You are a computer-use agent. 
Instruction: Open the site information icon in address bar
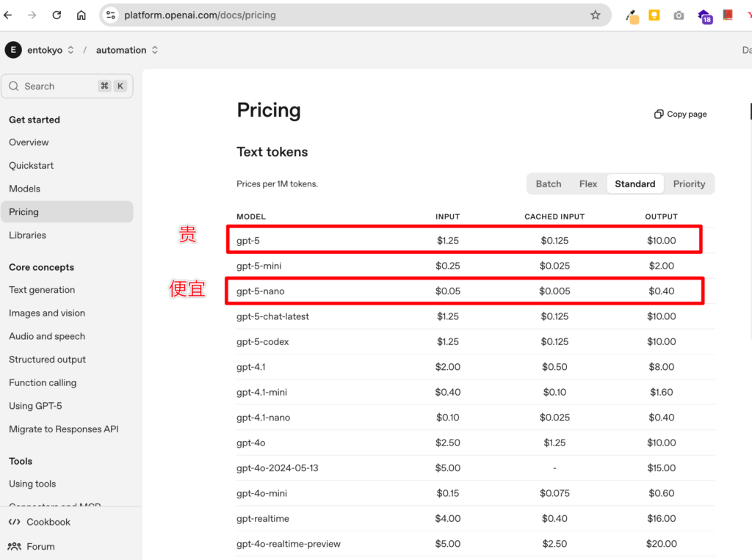coord(111,15)
